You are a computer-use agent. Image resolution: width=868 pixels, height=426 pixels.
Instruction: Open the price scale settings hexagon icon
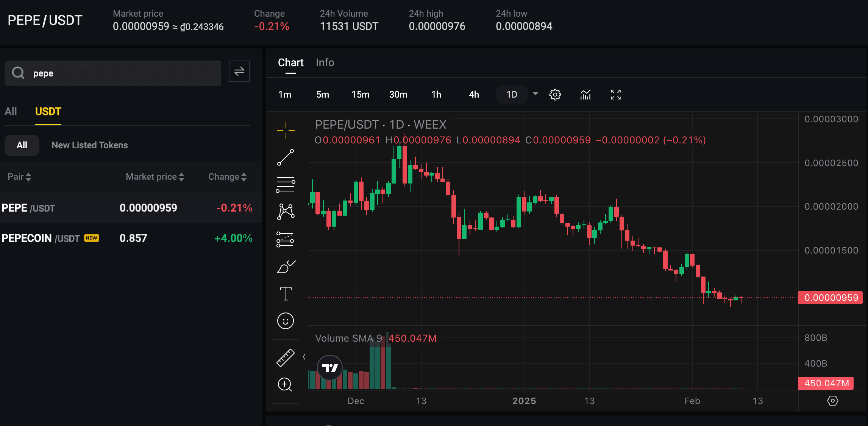pos(833,401)
